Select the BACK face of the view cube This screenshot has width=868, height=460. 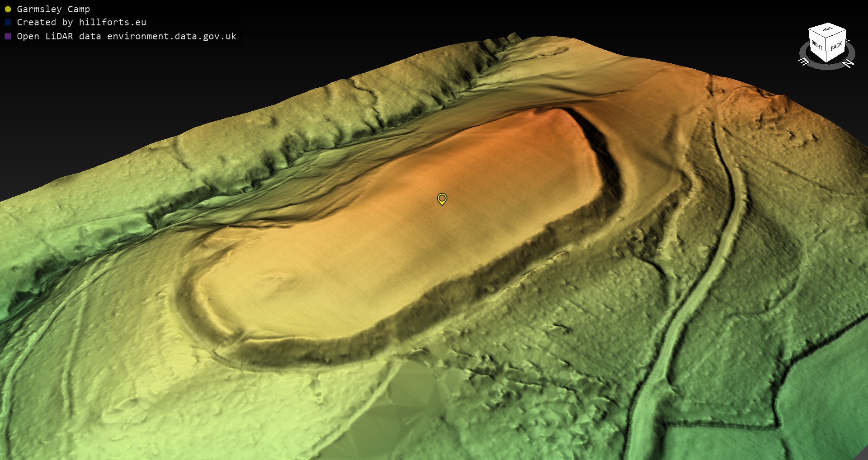click(836, 46)
